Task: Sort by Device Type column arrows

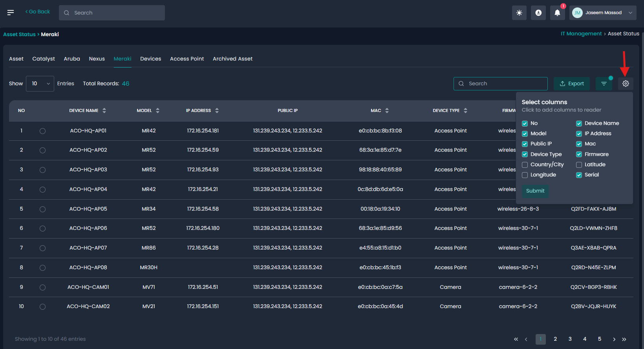Action: [465, 110]
